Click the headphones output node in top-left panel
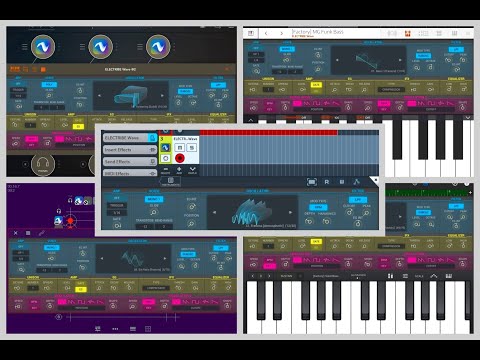 click(x=43, y=164)
